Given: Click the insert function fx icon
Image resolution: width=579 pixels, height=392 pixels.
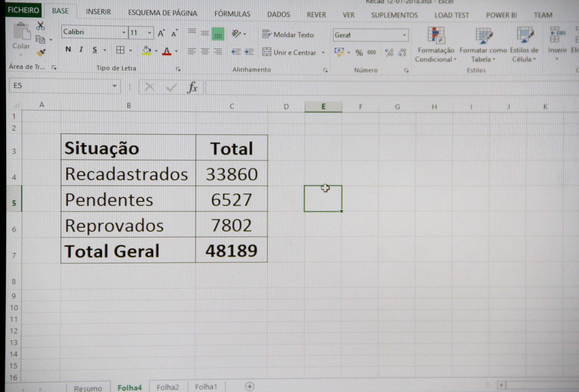Looking at the screenshot, I should pos(193,87).
